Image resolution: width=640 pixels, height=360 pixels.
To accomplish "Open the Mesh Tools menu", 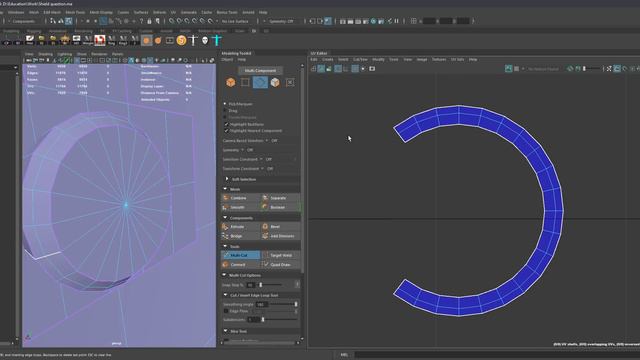I will tap(75, 12).
